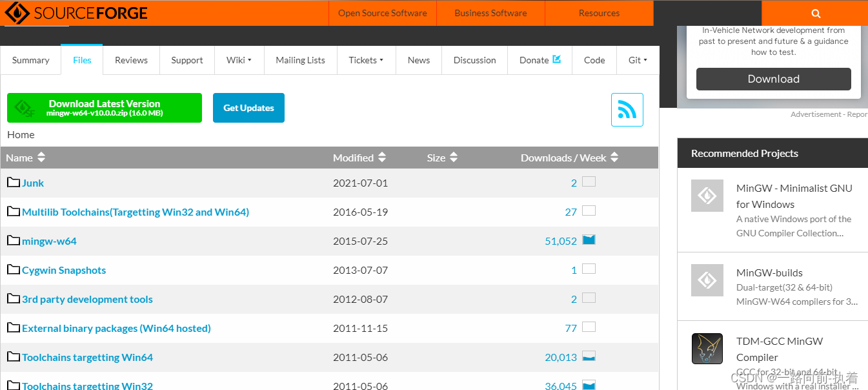Open the 3rd party development tools link
The height and width of the screenshot is (390, 868).
pyautogui.click(x=87, y=299)
